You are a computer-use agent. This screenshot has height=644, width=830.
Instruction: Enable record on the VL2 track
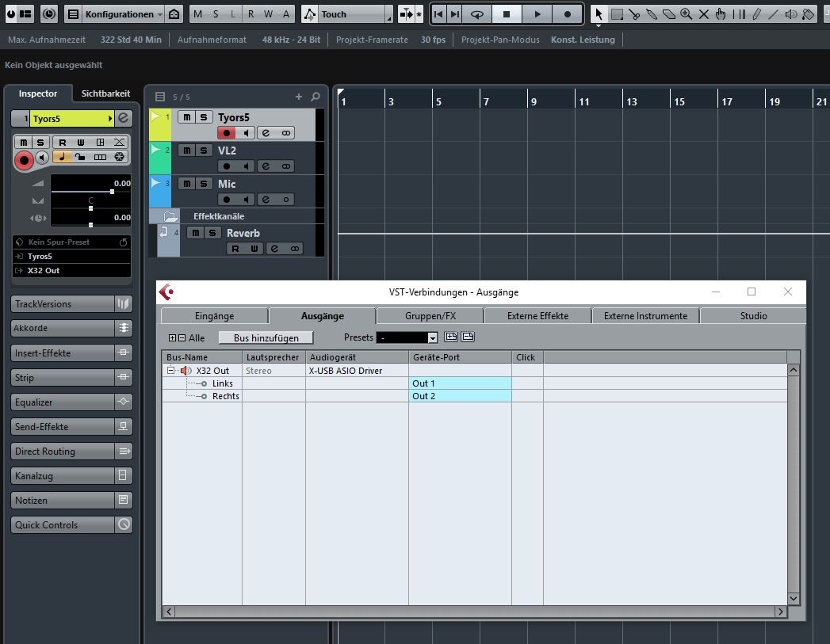(x=228, y=166)
